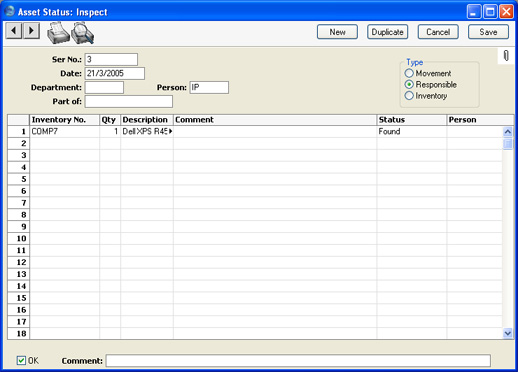Close the Asset Status window
The height and width of the screenshot is (372, 518).
(506, 12)
